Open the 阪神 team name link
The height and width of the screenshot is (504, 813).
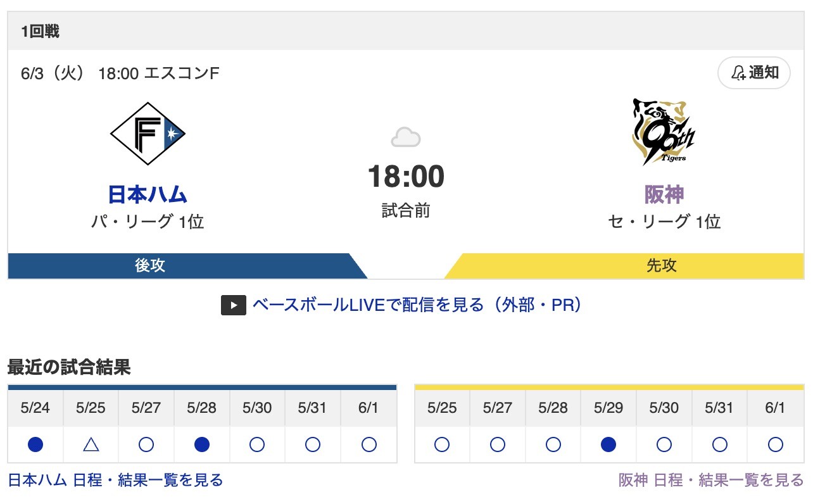[x=664, y=194]
